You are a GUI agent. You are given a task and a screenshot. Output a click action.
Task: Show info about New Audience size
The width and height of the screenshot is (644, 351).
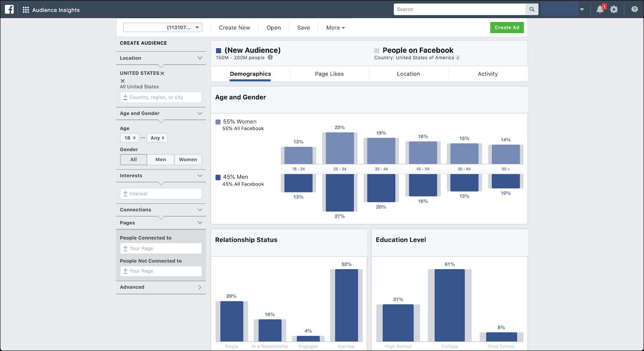tap(270, 58)
